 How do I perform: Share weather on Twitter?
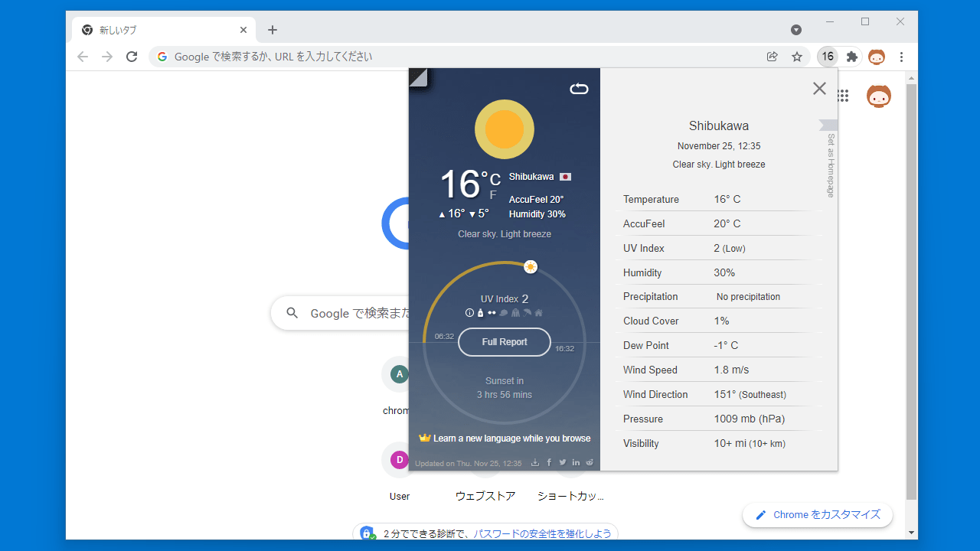(563, 462)
